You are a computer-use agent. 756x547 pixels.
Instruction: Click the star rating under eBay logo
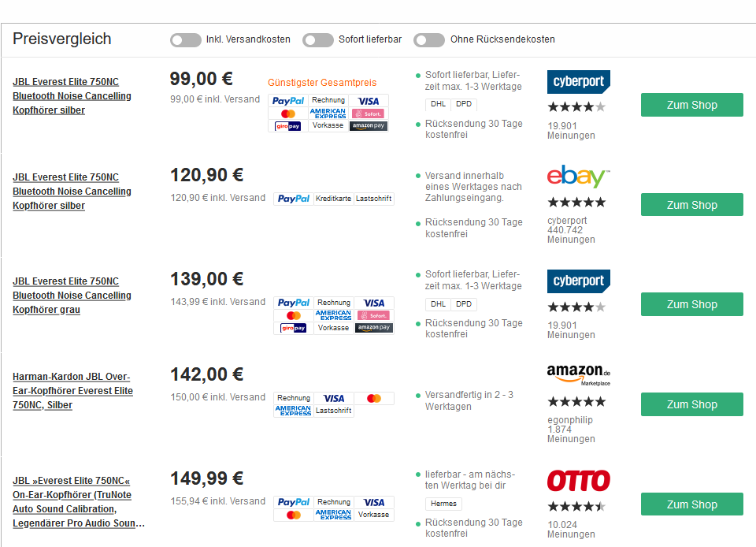pos(576,203)
